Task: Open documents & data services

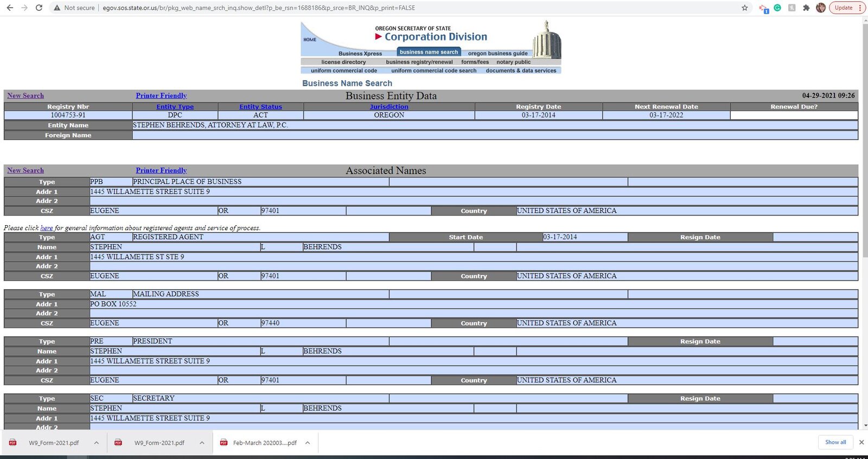Action: (x=521, y=71)
